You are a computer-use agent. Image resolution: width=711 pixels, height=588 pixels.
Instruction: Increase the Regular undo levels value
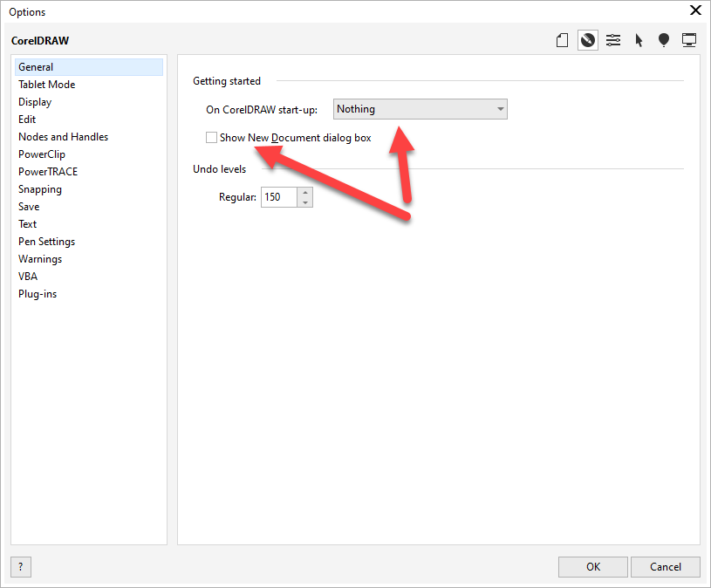pos(305,192)
